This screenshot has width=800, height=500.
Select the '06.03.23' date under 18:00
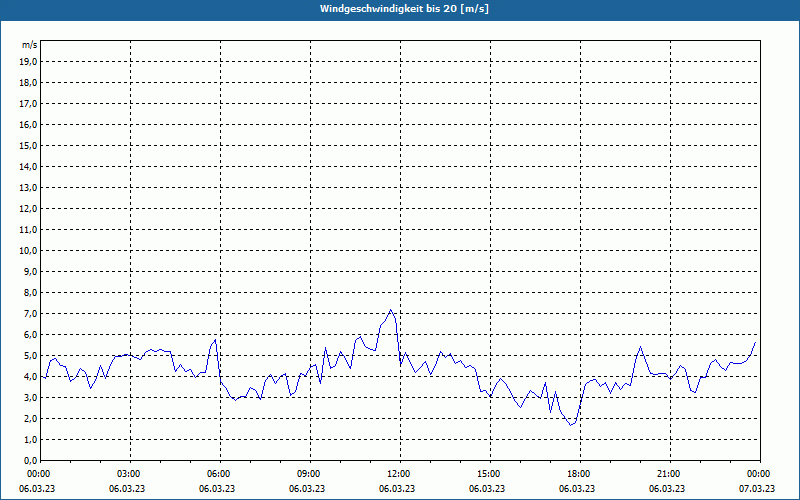pos(577,489)
